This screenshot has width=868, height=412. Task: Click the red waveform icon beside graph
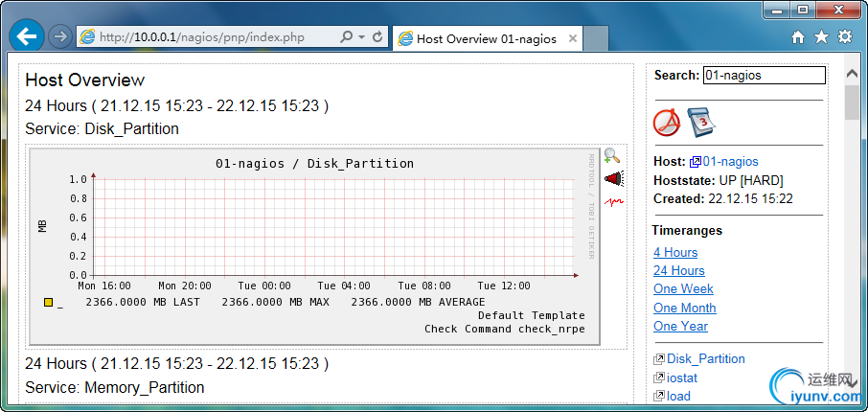coord(614,202)
